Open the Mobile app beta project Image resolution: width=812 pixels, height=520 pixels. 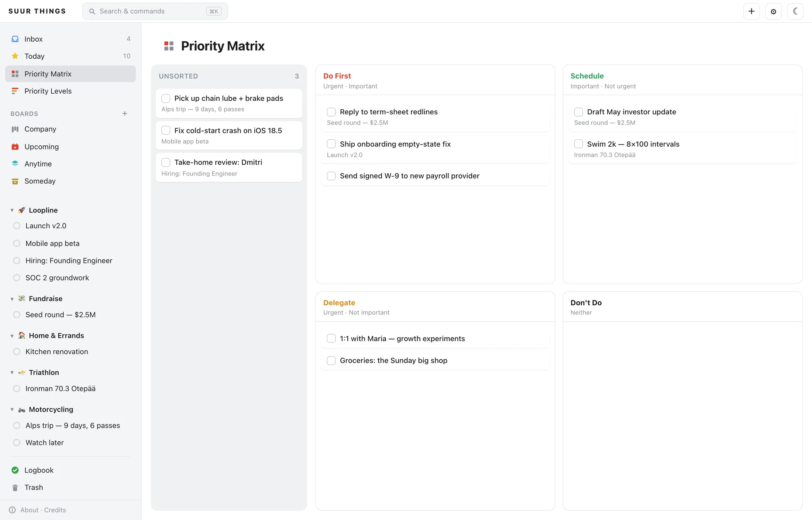click(x=70, y=243)
